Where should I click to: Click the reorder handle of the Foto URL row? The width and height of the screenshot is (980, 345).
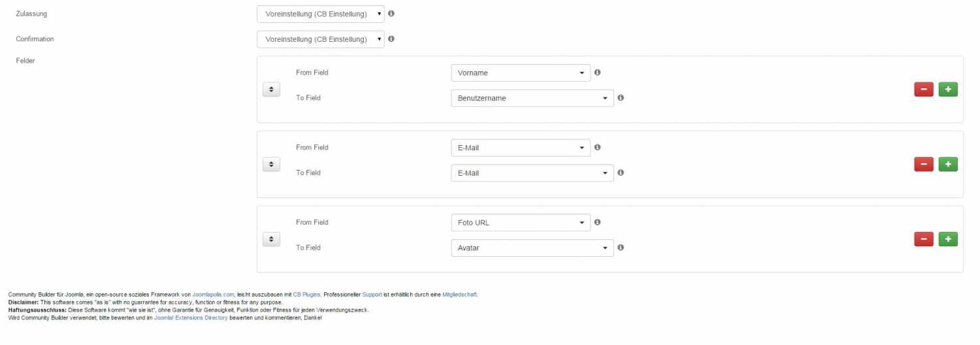[271, 239]
